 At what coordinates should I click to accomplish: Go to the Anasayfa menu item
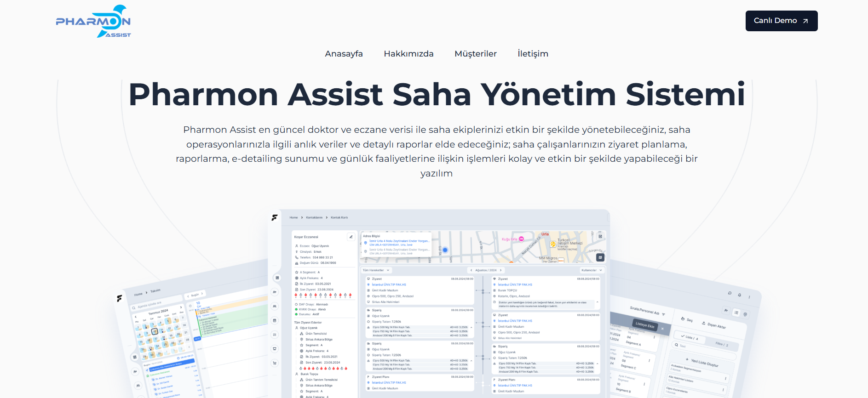tap(344, 54)
